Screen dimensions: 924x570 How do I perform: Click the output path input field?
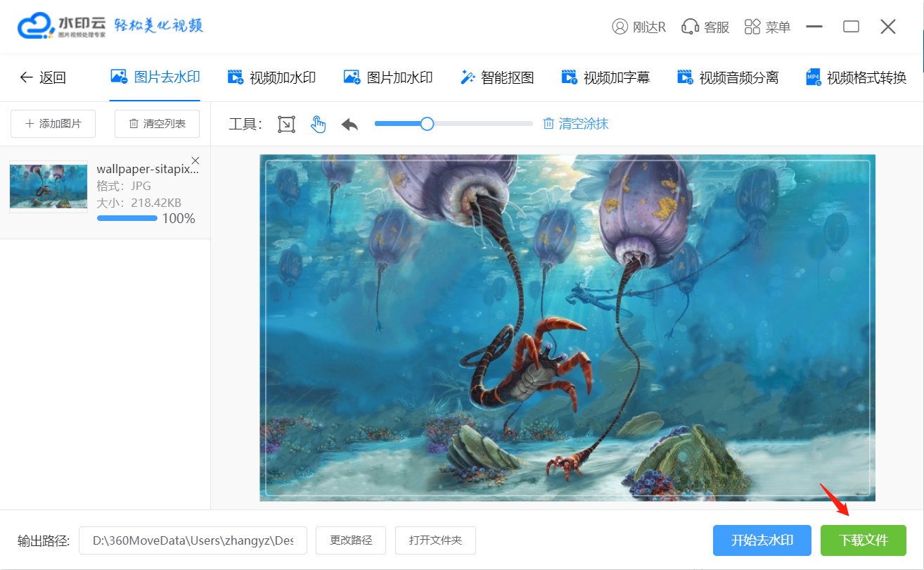point(193,540)
